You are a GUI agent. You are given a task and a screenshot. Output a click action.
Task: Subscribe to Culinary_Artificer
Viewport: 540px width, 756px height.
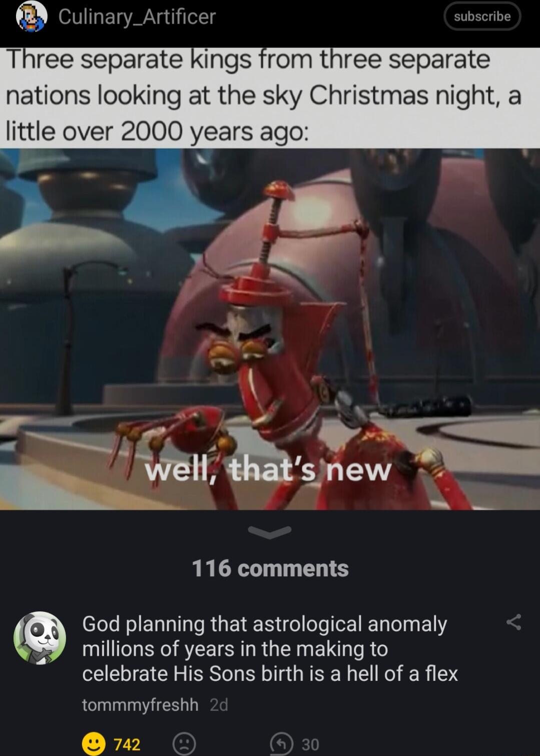point(482,17)
